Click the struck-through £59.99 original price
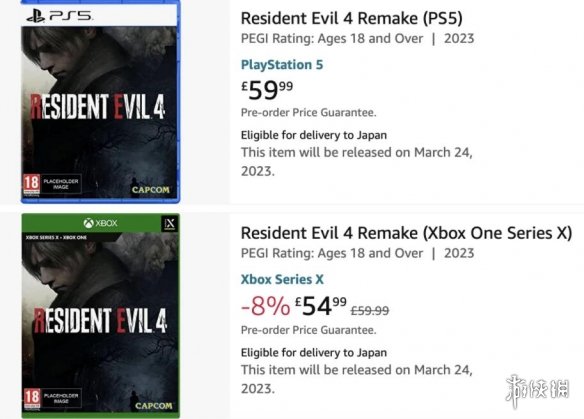The width and height of the screenshot is (584, 419). (370, 310)
